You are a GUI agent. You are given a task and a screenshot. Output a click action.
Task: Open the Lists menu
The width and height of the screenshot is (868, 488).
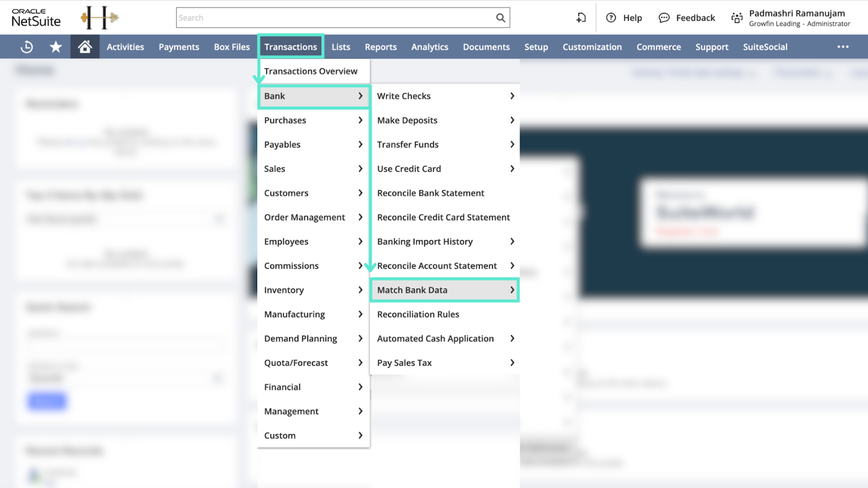341,47
